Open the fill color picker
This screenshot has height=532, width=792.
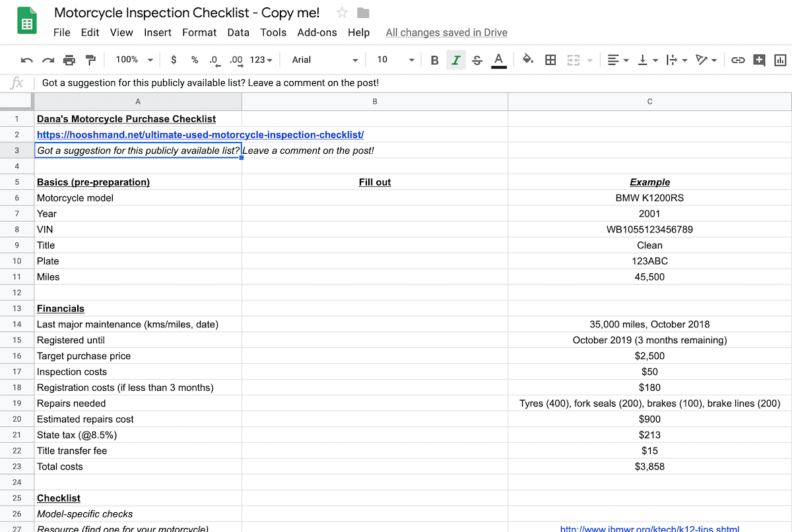click(x=528, y=60)
